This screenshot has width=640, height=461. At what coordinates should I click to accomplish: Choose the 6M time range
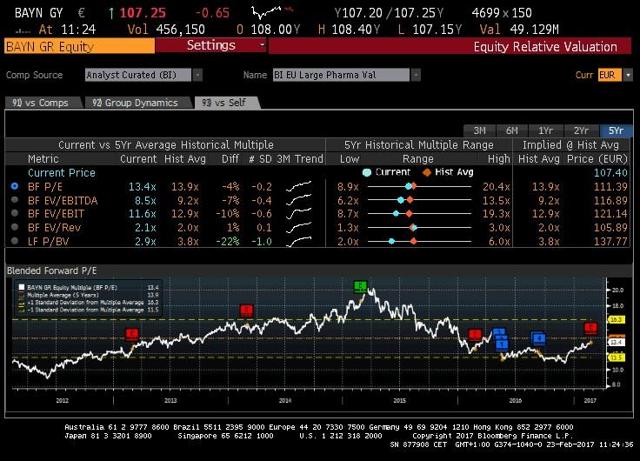pos(512,131)
